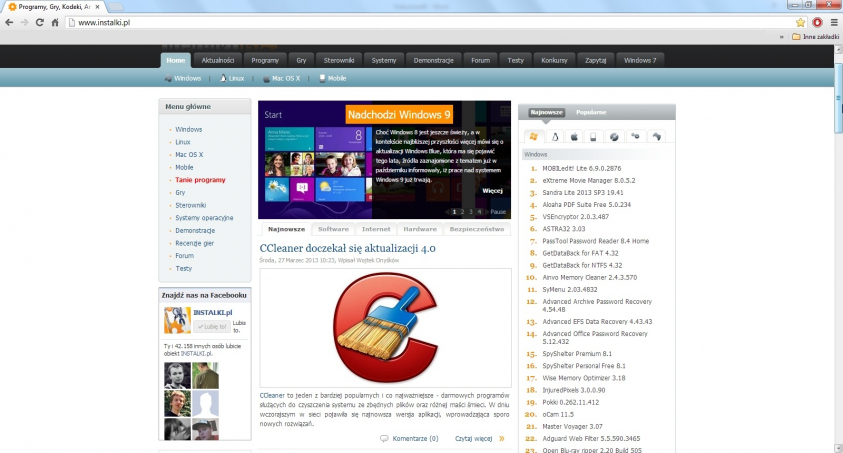
Task: Bookmark this page with the star icon
Action: [x=800, y=21]
